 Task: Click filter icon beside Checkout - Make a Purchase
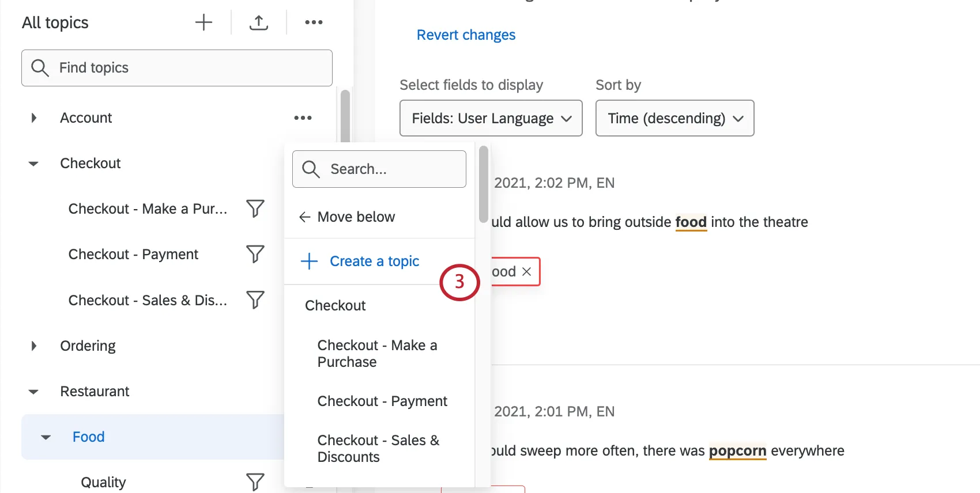[255, 208]
